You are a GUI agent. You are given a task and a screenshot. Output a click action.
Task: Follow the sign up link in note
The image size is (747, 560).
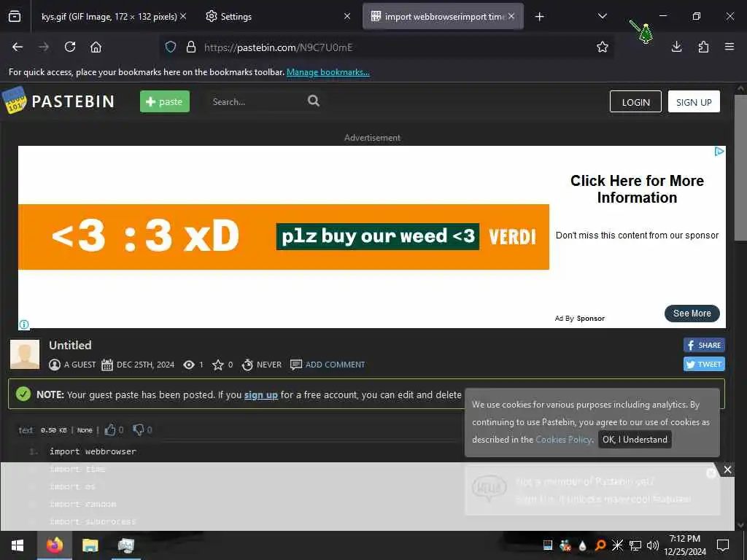pos(260,394)
